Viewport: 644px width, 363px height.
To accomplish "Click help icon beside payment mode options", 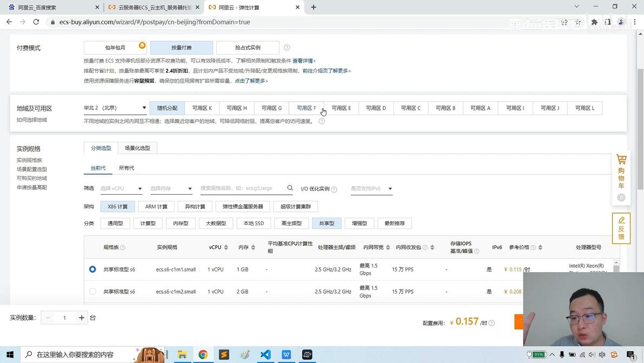I will tap(287, 48).
